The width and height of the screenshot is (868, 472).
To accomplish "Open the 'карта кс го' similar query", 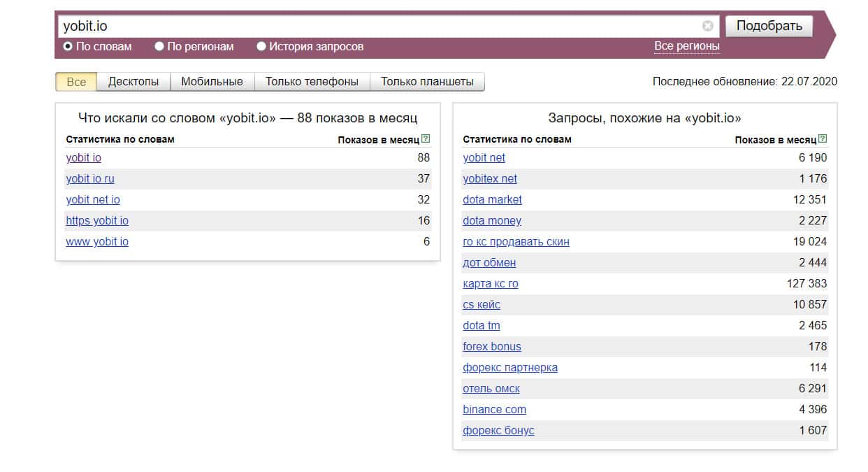I will click(491, 284).
